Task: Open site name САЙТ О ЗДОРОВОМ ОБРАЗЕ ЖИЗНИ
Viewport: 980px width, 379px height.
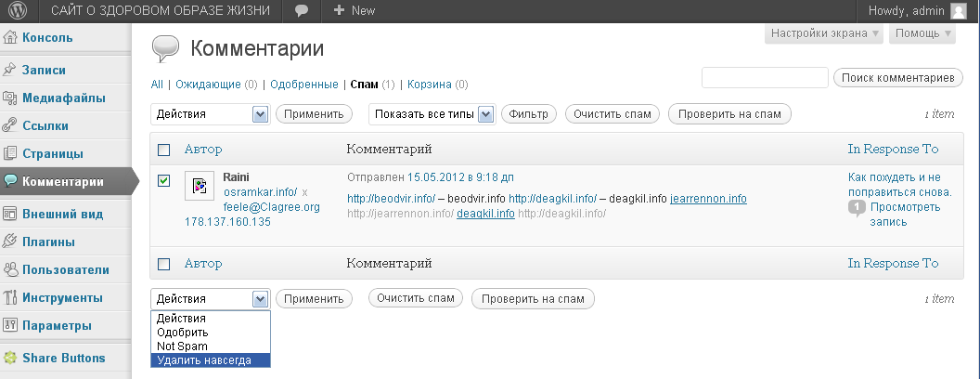Action: coord(161,10)
